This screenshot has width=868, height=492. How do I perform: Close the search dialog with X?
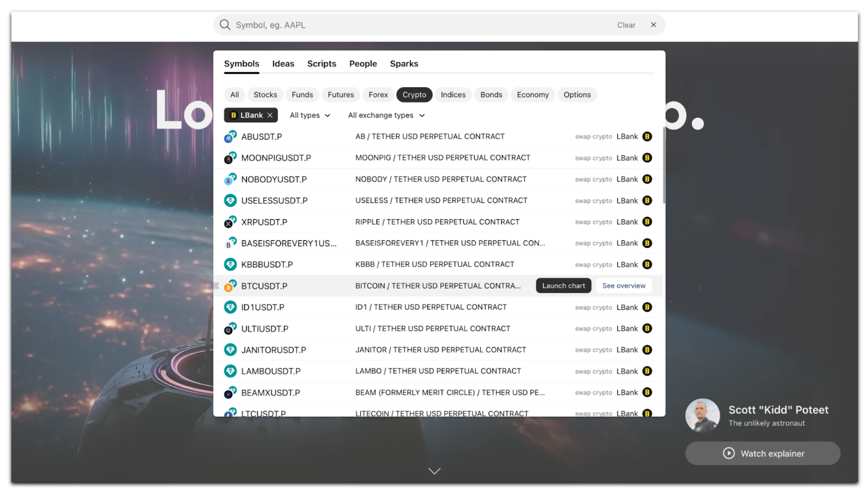point(653,25)
